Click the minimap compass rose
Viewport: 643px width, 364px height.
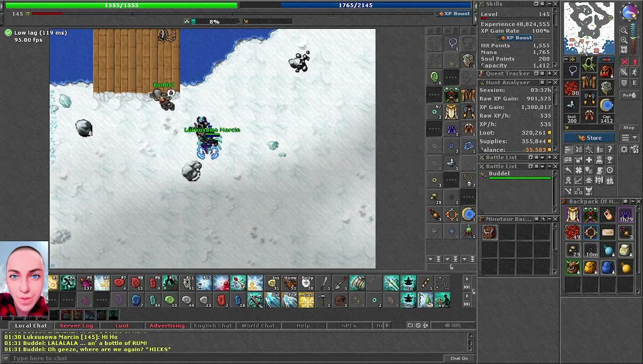click(630, 12)
